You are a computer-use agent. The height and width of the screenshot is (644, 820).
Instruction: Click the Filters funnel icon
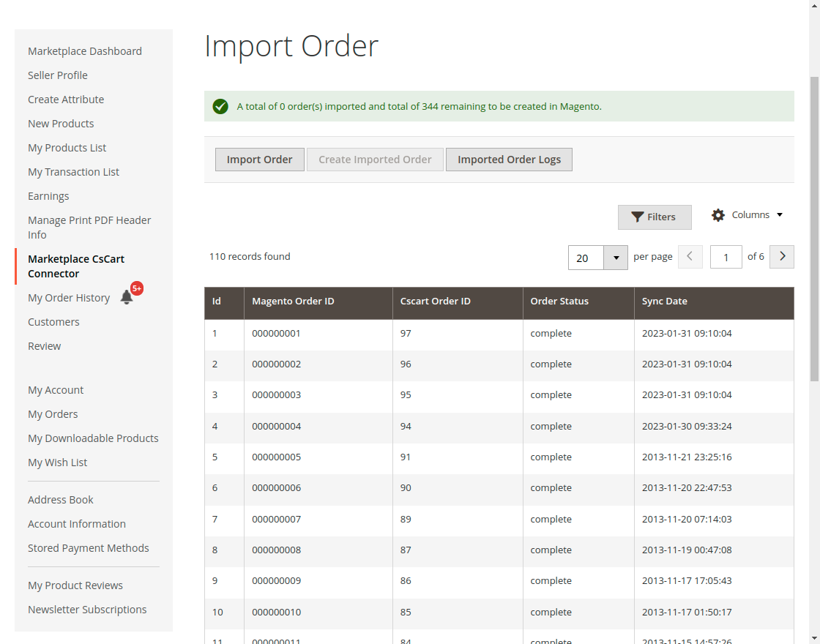point(637,217)
